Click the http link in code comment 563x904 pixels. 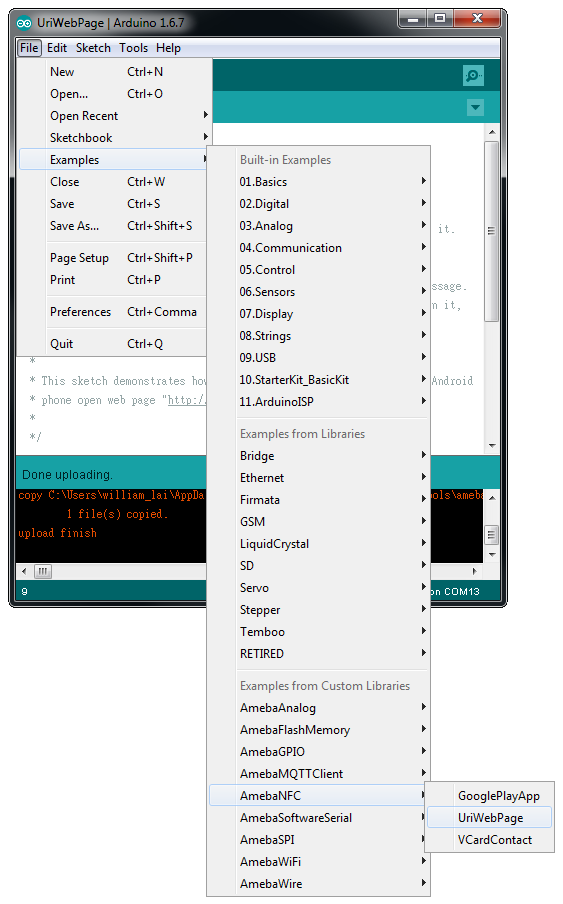(x=187, y=400)
